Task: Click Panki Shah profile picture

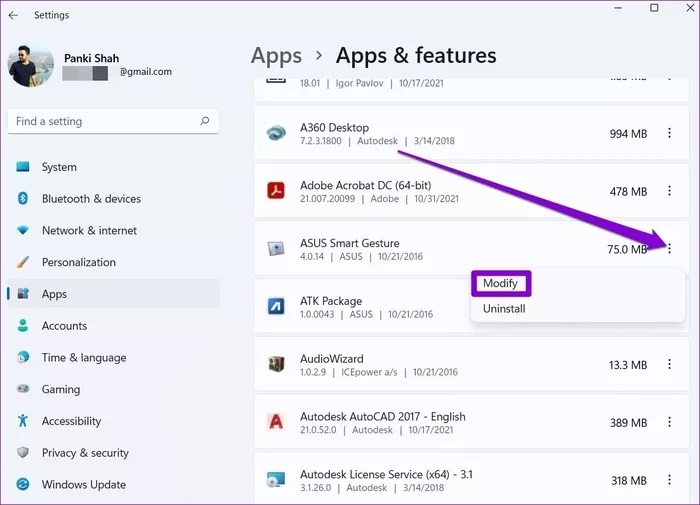Action: [30, 65]
